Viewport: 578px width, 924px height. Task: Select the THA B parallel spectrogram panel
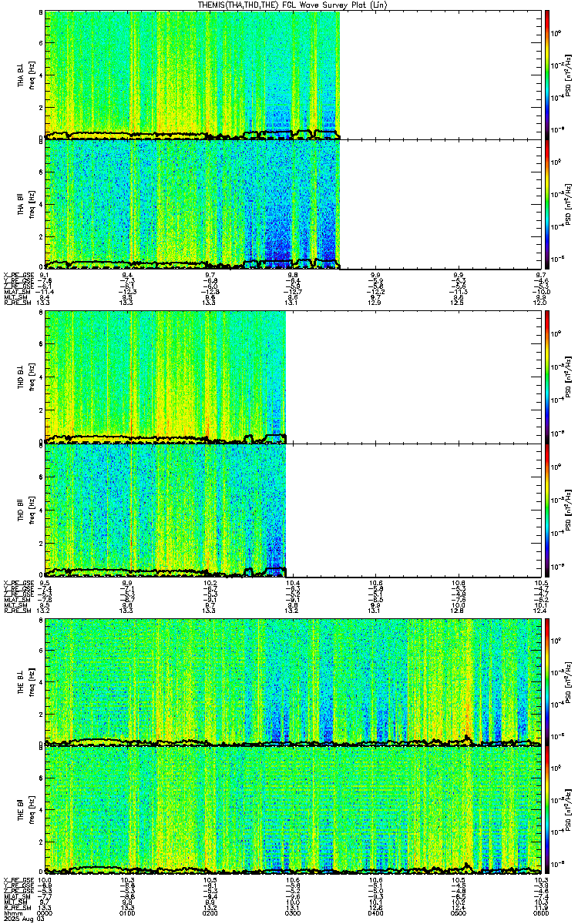pyautogui.click(x=292, y=204)
